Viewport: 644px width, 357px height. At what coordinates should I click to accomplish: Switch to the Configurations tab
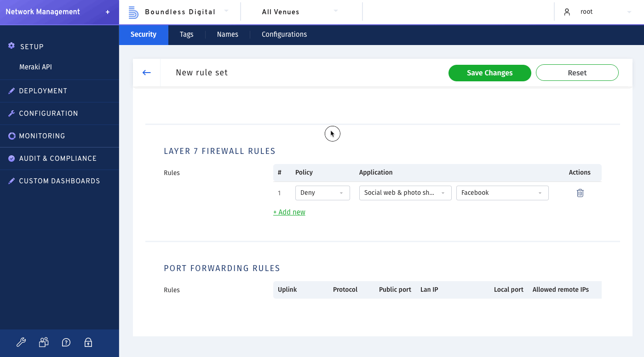(x=284, y=34)
